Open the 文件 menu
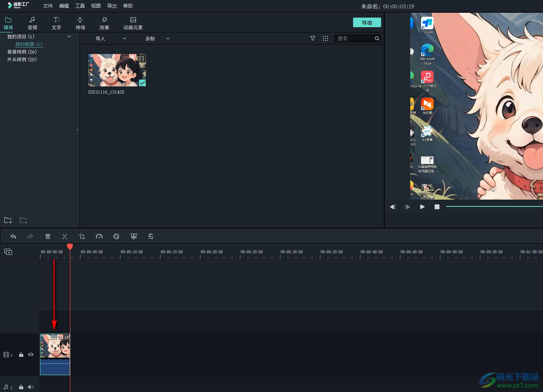This screenshot has height=392, width=543. (x=48, y=6)
